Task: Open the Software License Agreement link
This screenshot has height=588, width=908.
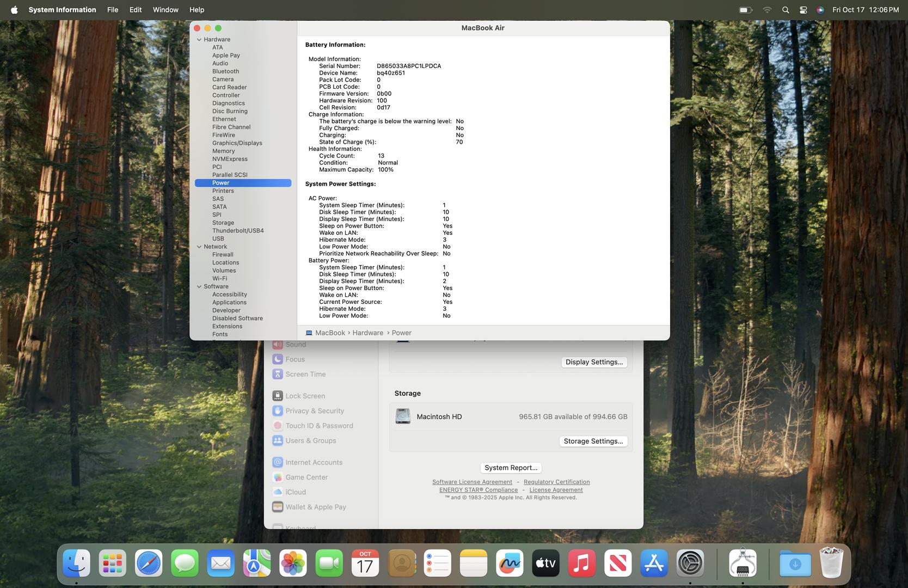Action: (x=472, y=482)
